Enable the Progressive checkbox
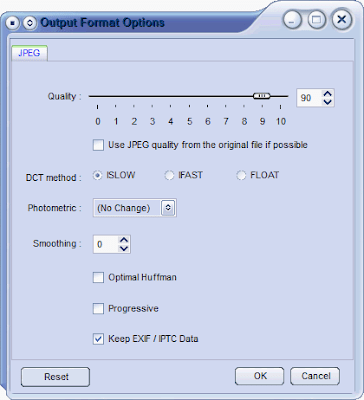Image resolution: width=364 pixels, height=400 pixels. point(98,309)
